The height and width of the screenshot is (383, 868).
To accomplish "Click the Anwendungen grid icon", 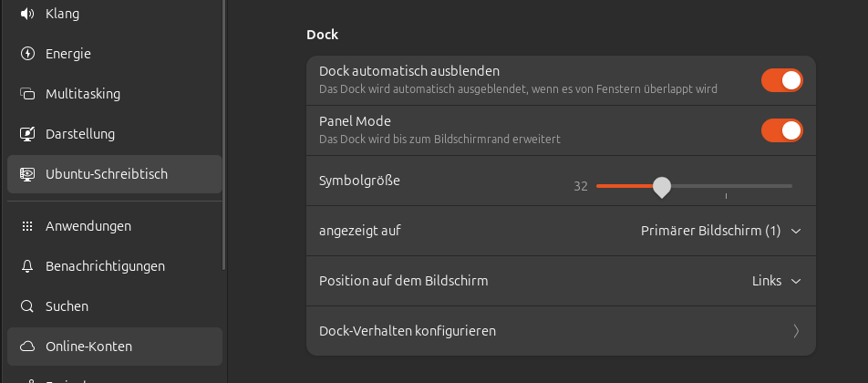I will point(27,226).
